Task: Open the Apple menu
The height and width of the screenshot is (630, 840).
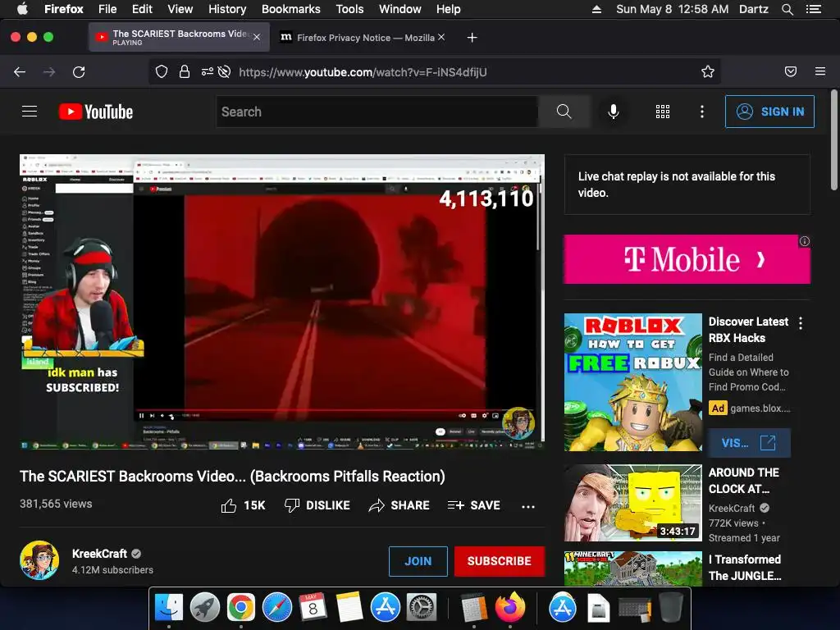Action: click(22, 9)
